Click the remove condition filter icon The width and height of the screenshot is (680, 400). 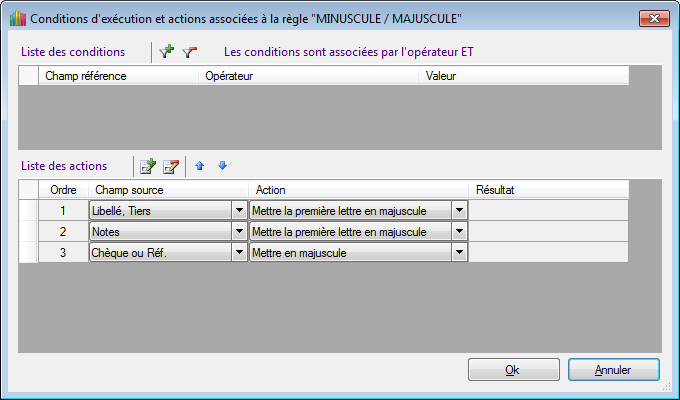click(x=189, y=51)
